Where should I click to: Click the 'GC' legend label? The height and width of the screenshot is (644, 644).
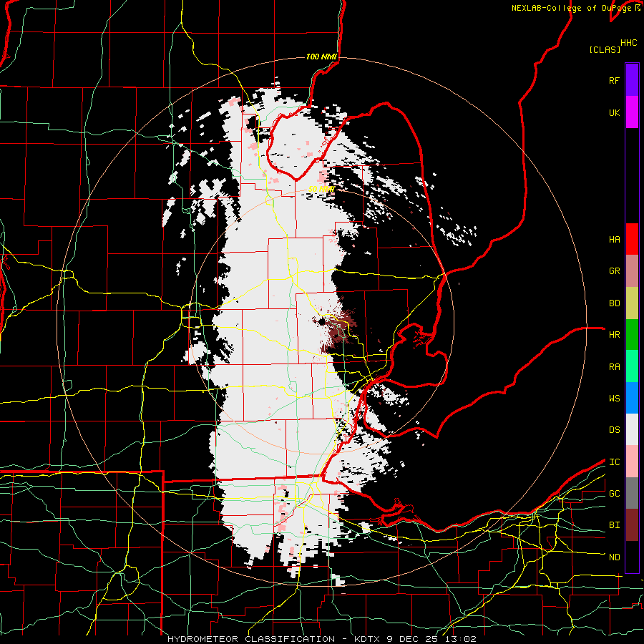click(x=614, y=494)
